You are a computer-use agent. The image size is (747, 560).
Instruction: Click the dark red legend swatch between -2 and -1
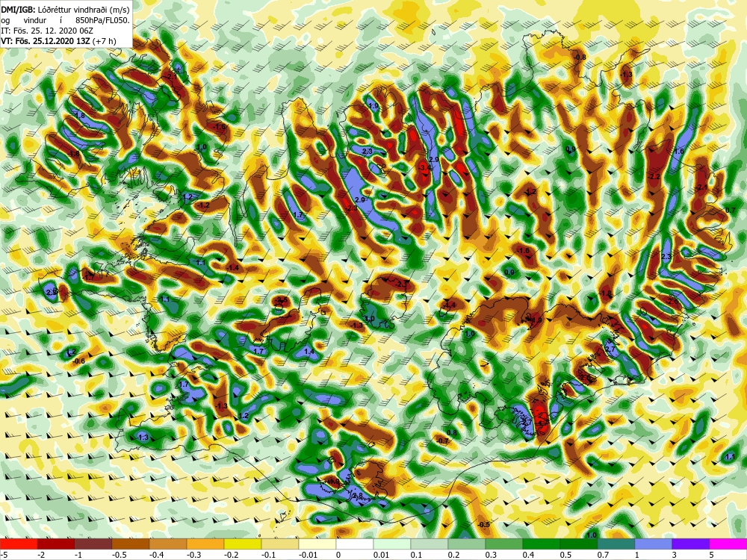[56, 544]
